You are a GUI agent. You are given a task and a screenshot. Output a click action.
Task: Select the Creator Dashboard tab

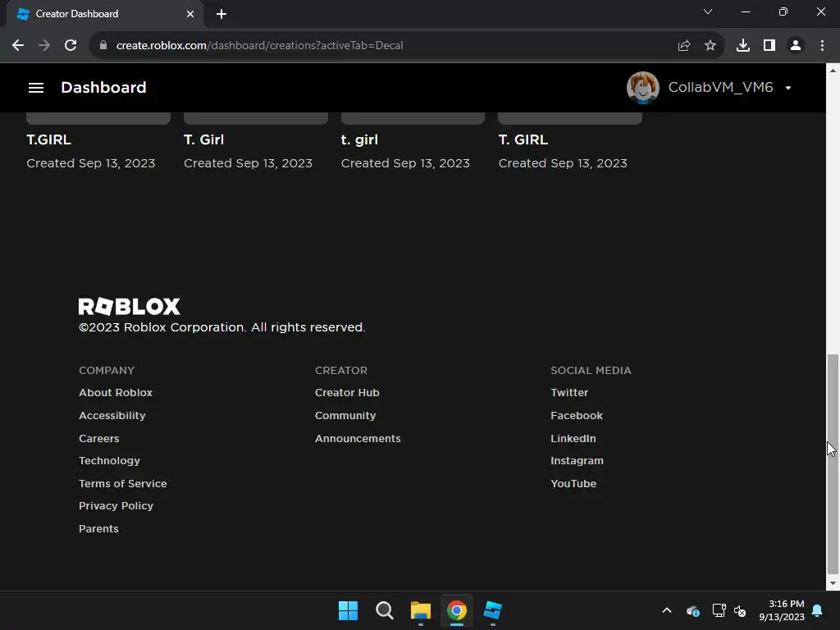pyautogui.click(x=105, y=14)
